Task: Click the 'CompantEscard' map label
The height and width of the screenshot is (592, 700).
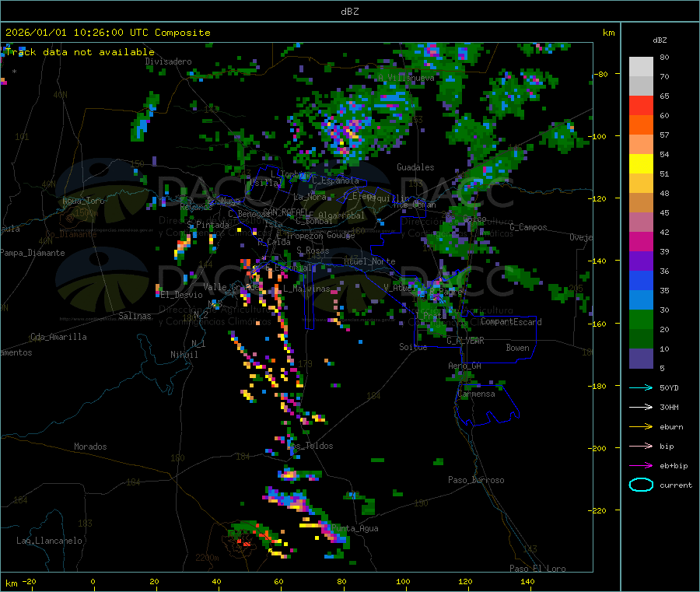Action: pos(511,322)
